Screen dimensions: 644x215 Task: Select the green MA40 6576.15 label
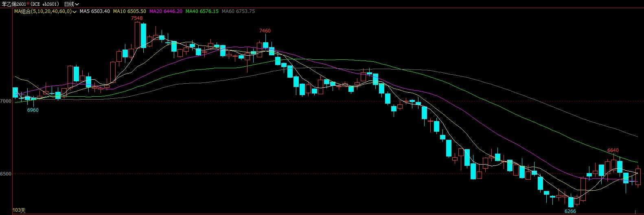click(x=202, y=11)
